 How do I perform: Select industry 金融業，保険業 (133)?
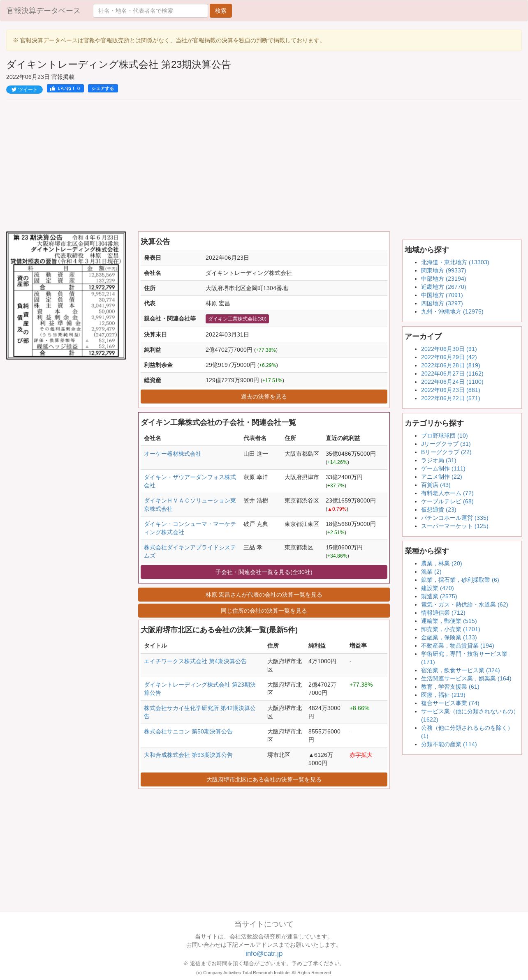coord(449,637)
